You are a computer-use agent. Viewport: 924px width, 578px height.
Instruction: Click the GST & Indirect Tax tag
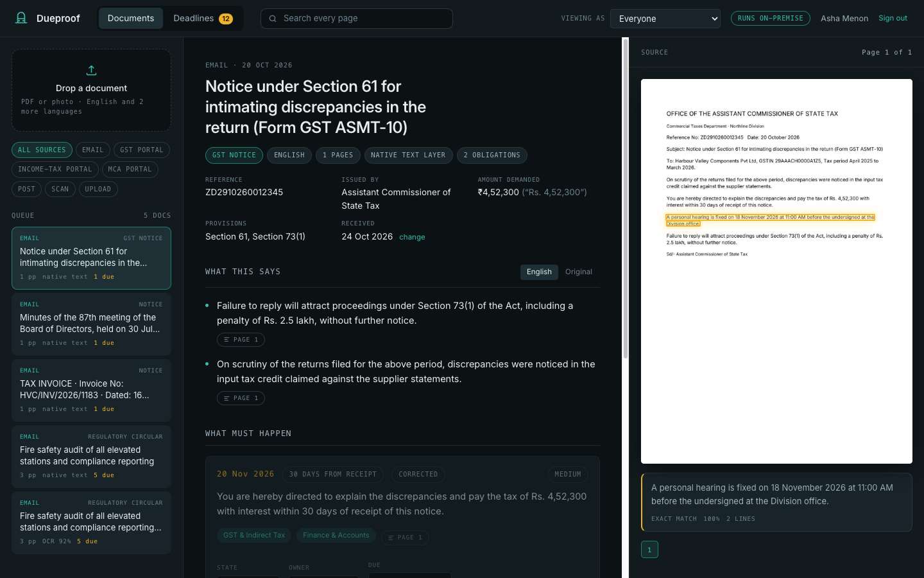point(254,536)
